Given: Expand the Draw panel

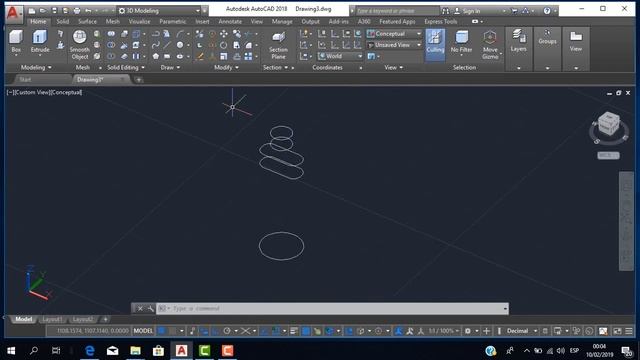Looking at the screenshot, I should pos(170,67).
